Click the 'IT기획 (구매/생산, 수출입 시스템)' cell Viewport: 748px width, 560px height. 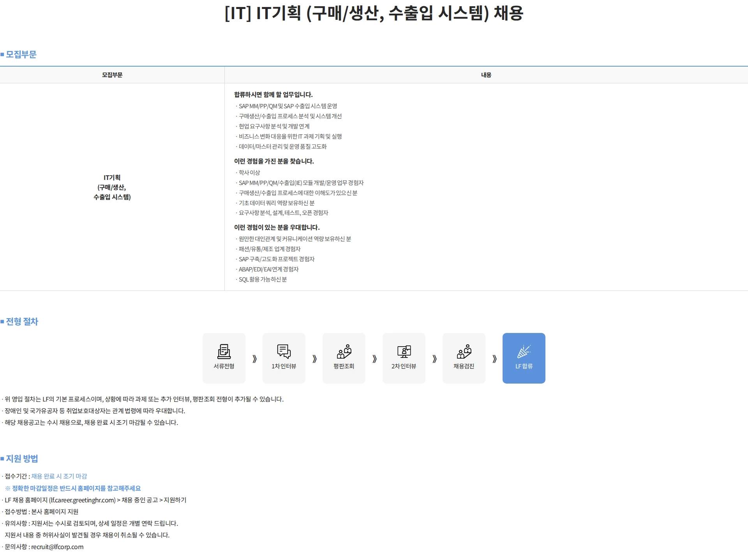(112, 187)
